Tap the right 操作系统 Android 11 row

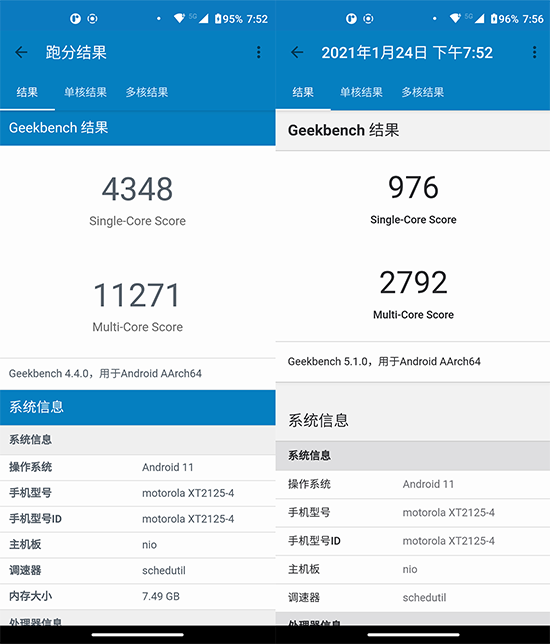(x=413, y=484)
